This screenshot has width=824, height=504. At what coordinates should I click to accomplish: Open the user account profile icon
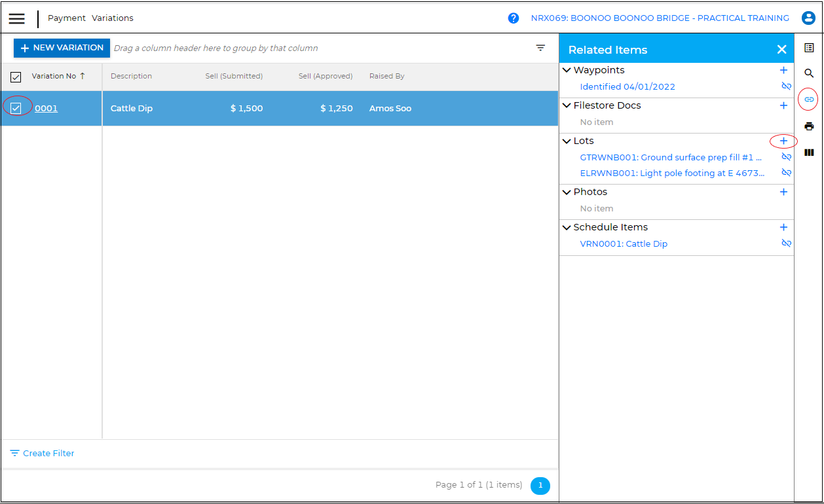coord(808,18)
